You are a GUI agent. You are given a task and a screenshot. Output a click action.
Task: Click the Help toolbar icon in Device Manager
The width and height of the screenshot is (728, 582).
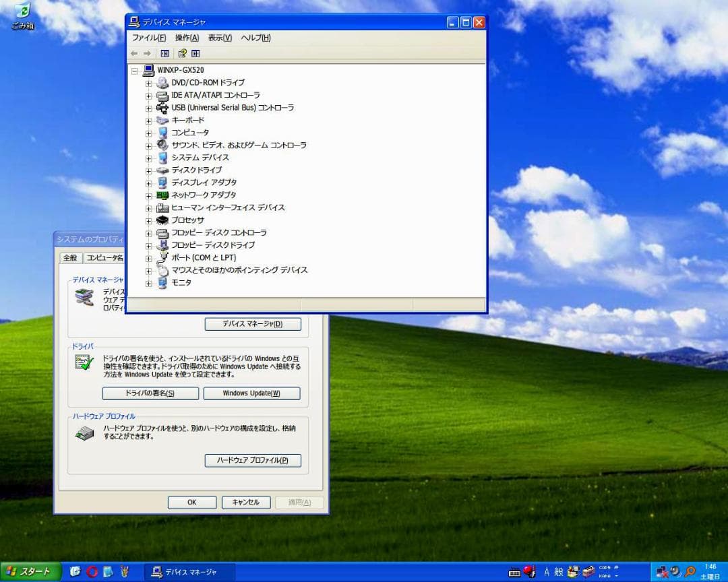[183, 53]
